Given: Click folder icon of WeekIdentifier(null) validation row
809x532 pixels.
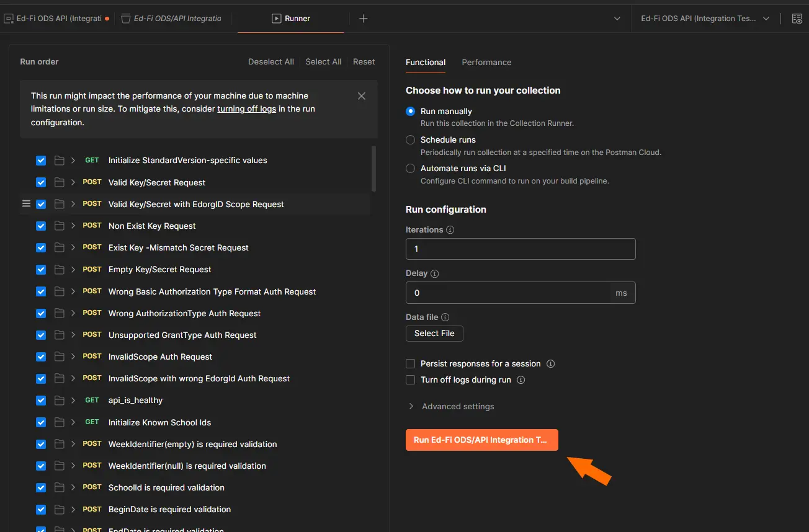Looking at the screenshot, I should point(59,466).
